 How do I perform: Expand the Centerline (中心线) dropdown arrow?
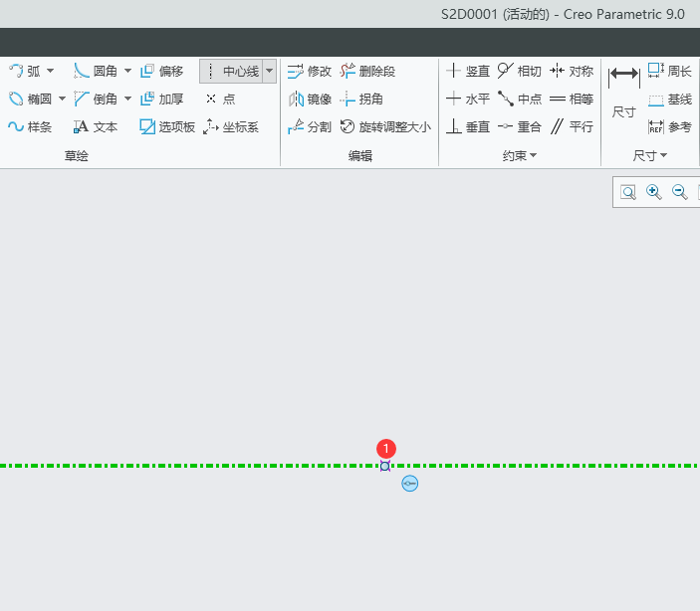click(x=269, y=71)
